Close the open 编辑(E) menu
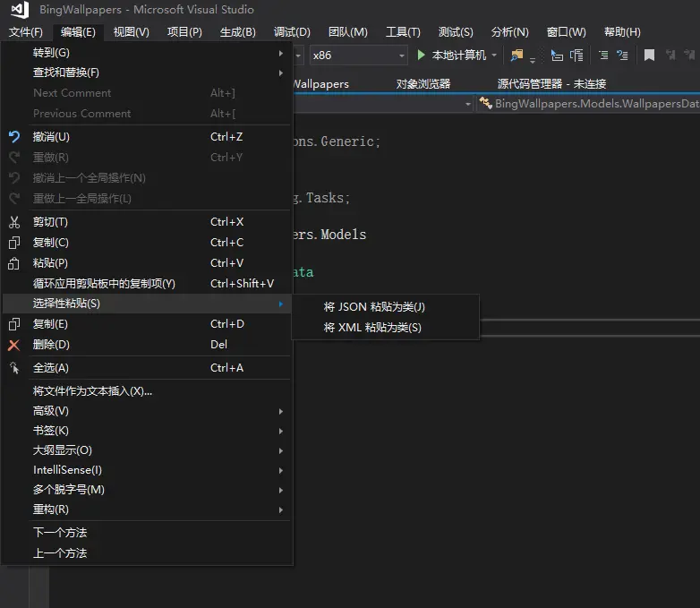This screenshot has width=700, height=608. 78,32
